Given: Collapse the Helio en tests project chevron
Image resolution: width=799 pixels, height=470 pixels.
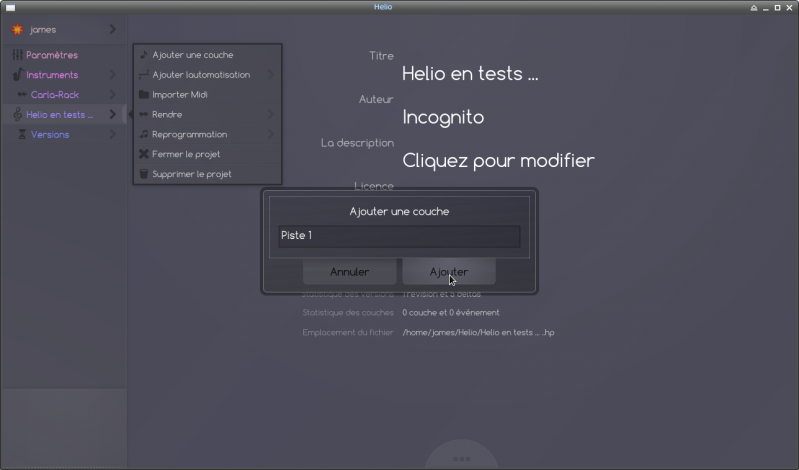Looking at the screenshot, I should coord(113,114).
